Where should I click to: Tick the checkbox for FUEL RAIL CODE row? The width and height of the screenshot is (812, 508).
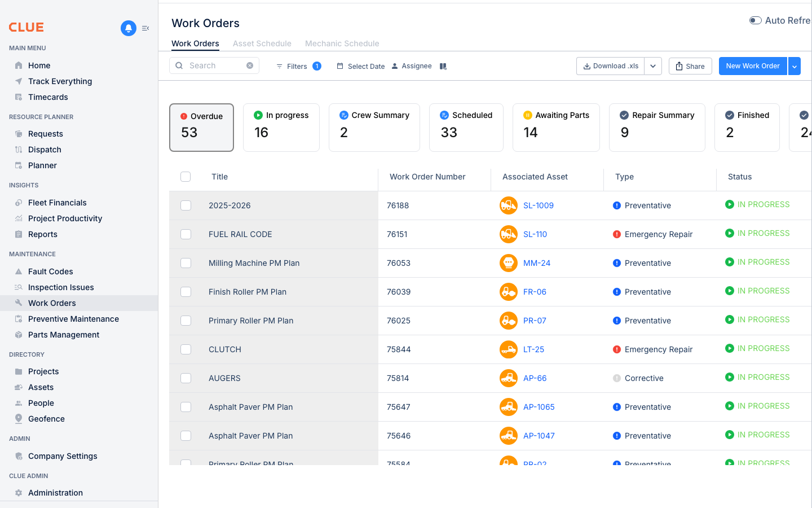[x=186, y=234]
